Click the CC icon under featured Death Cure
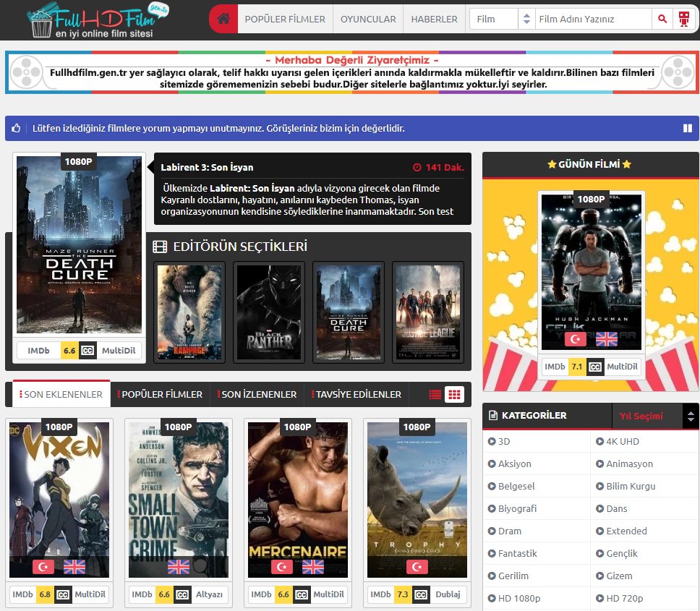700x611 pixels. [87, 351]
